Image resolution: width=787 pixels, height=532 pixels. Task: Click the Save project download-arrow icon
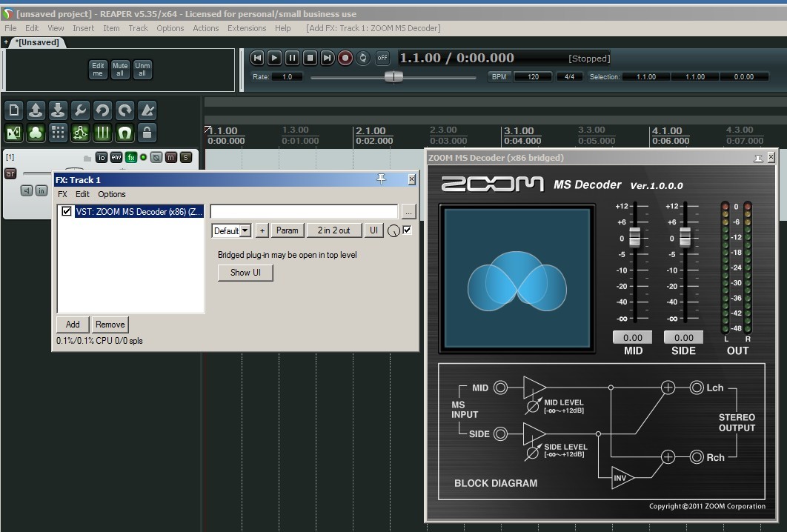58,110
